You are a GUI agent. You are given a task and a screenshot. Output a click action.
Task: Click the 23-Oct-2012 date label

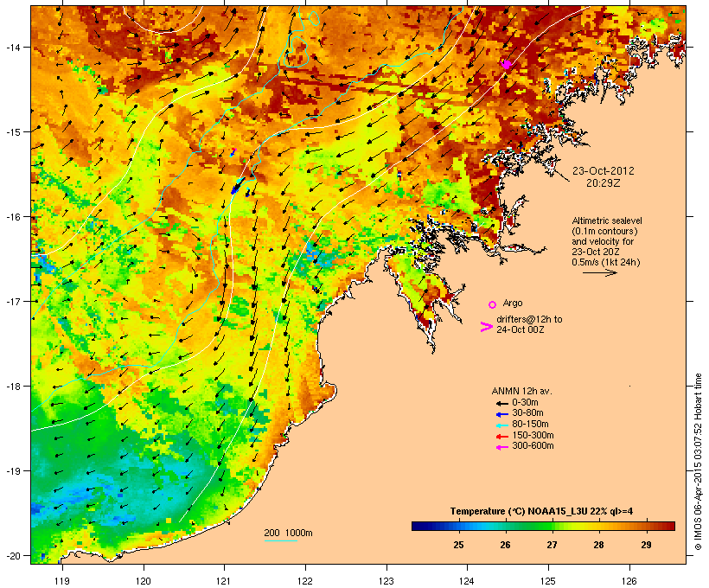(x=603, y=171)
